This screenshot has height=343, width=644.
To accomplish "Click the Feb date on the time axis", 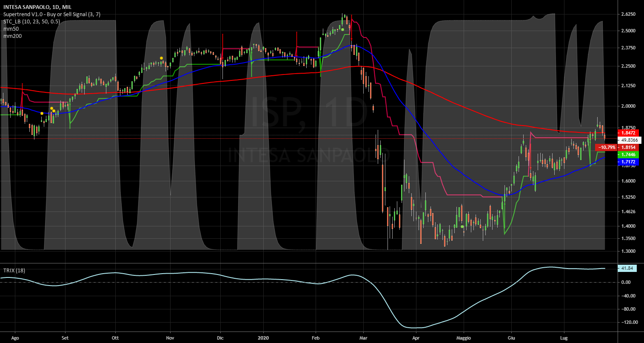I will coord(316,339).
